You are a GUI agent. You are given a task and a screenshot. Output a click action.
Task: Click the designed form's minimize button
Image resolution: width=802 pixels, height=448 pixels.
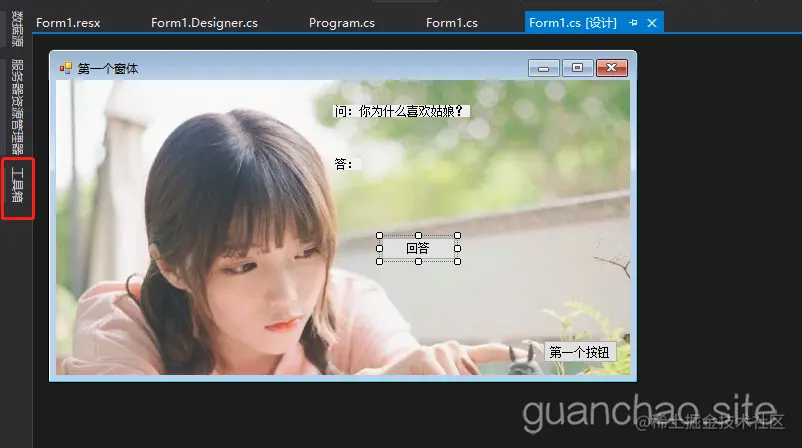pyautogui.click(x=543, y=68)
